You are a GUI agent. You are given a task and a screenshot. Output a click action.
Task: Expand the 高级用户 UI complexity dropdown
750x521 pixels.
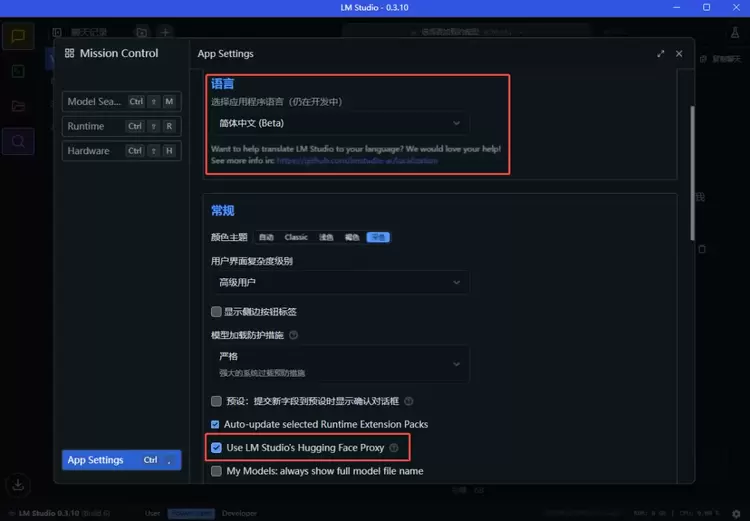339,283
